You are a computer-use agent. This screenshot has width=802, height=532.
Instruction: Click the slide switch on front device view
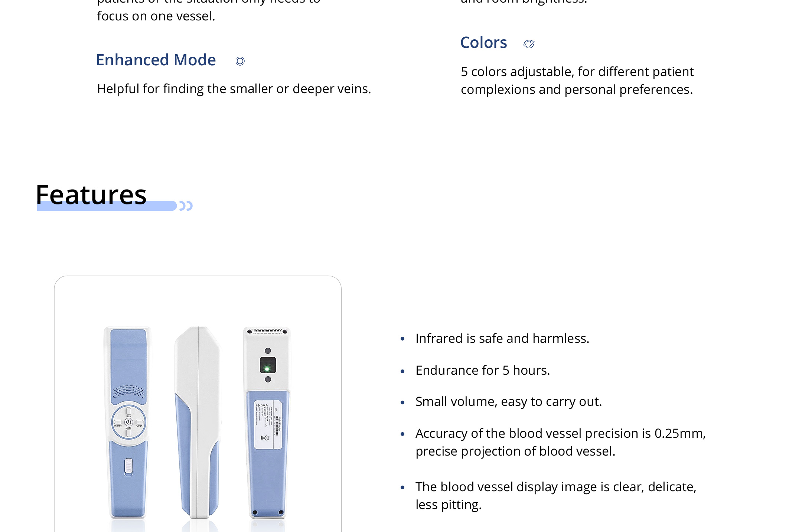click(x=128, y=466)
